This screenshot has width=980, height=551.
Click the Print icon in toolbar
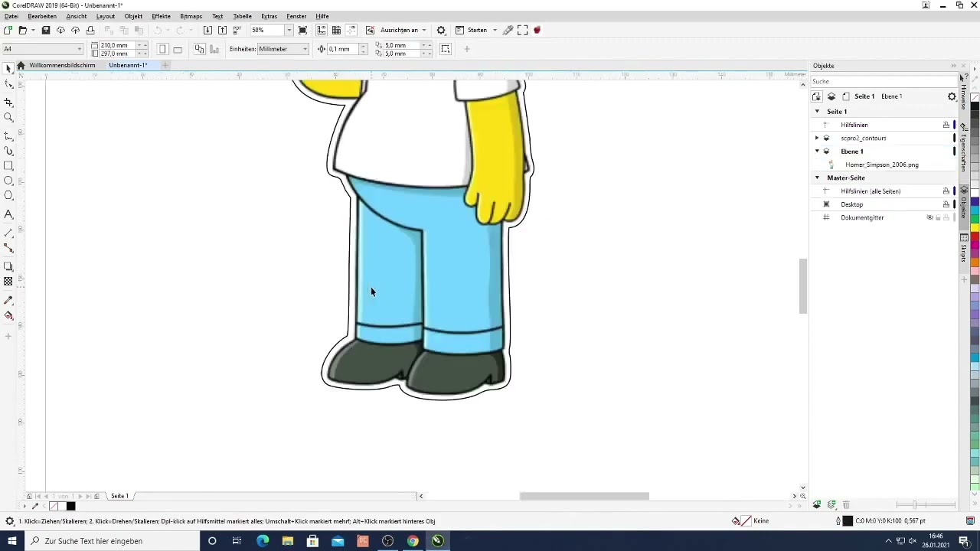tap(90, 30)
